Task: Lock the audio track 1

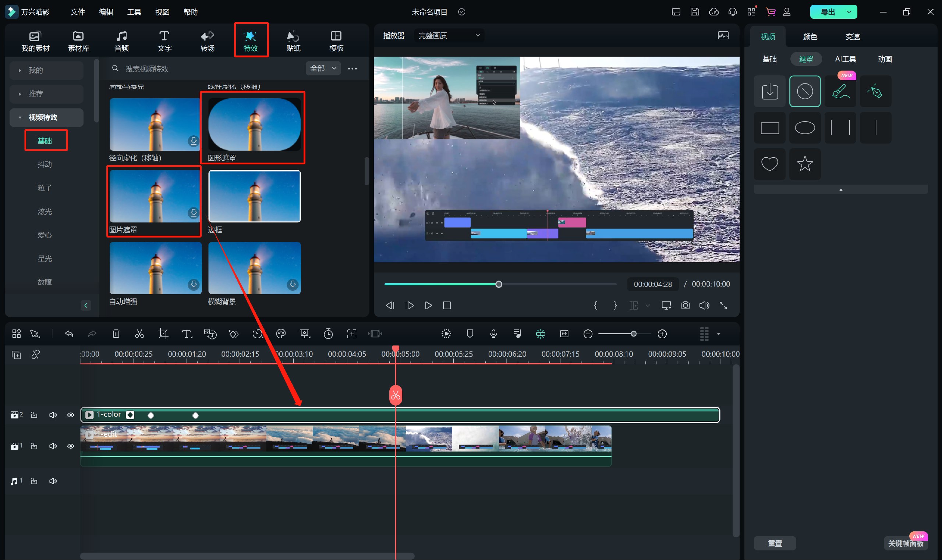Action: click(34, 481)
